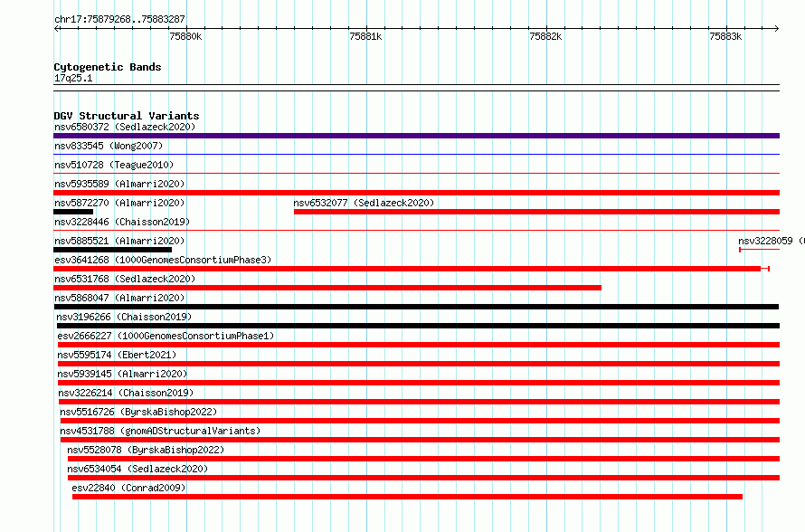Click the ruler's left arrowhead
The height and width of the screenshot is (532, 805).
[56, 28]
